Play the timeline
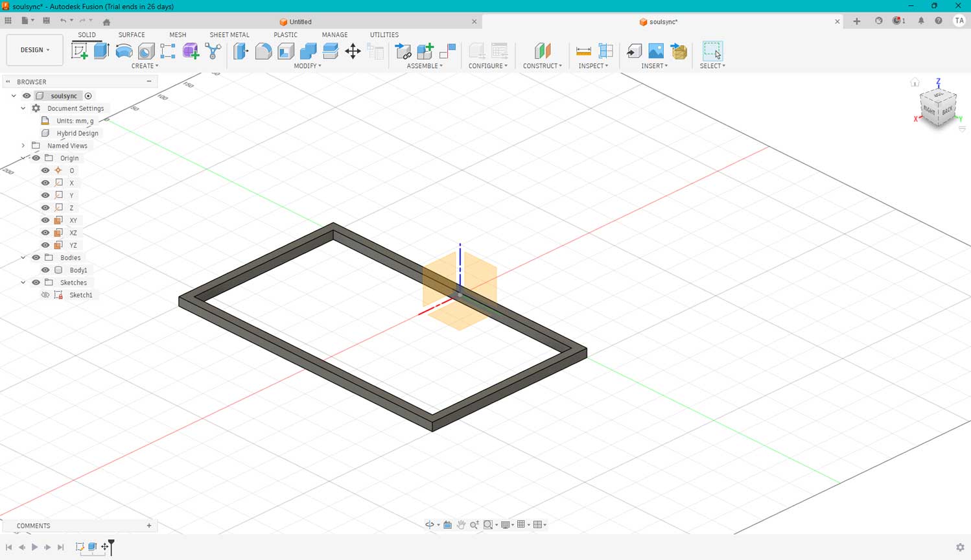971x560 pixels. pyautogui.click(x=34, y=547)
